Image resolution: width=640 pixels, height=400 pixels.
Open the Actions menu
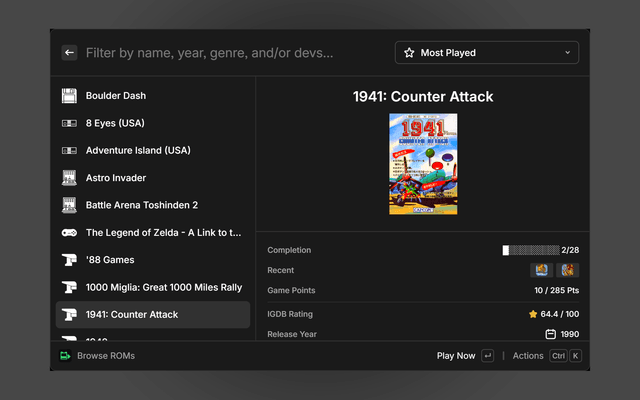(x=528, y=356)
